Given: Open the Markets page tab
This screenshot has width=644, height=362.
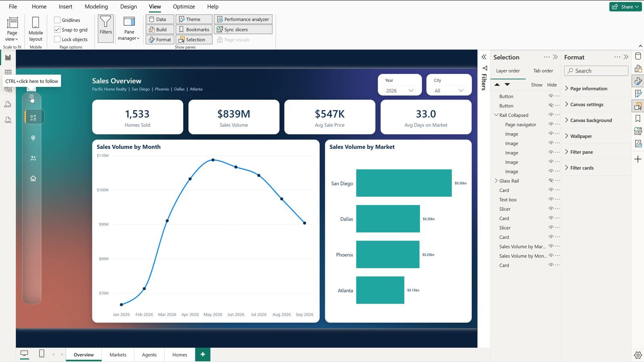Looking at the screenshot, I should [x=118, y=355].
